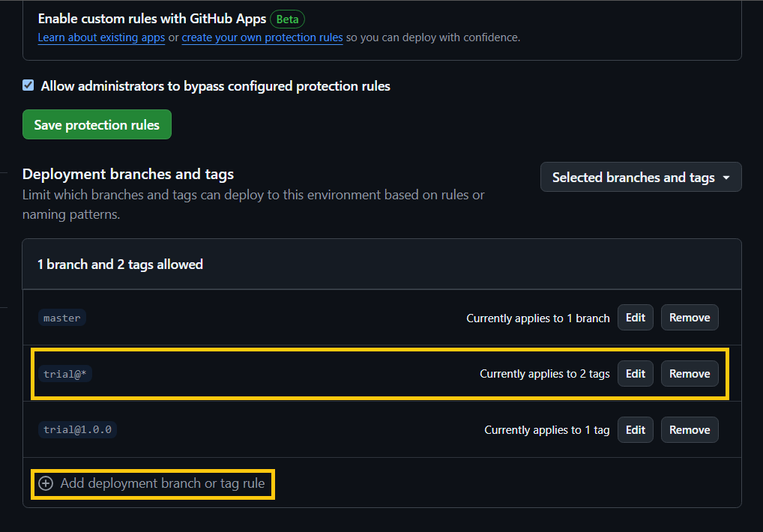
Task: Edit the trial@* tag rule
Action: pos(636,374)
